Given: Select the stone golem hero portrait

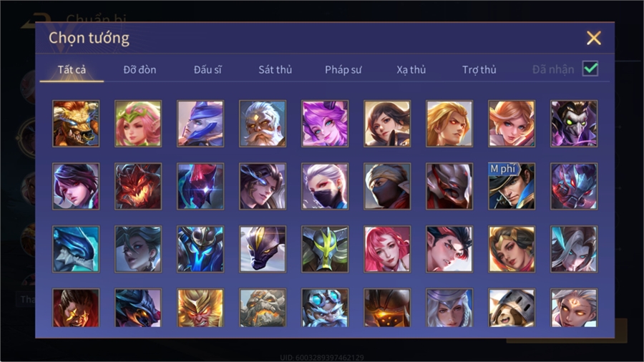Looking at the screenshot, I should (263, 308).
